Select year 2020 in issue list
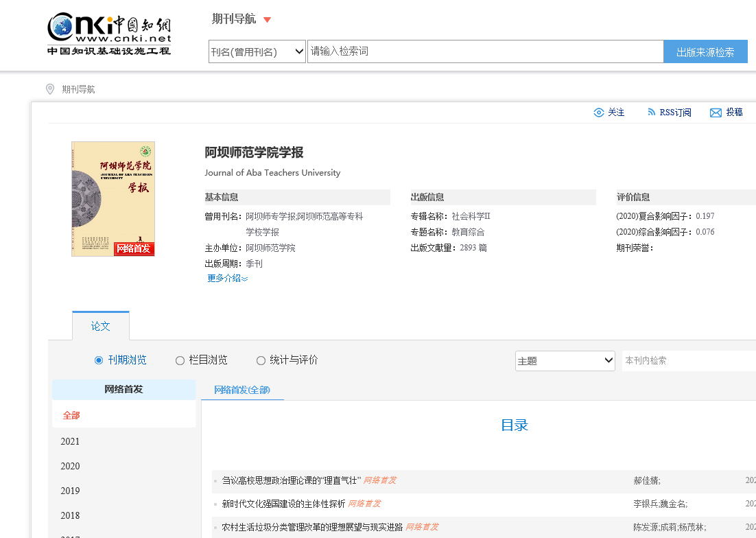 (70, 466)
